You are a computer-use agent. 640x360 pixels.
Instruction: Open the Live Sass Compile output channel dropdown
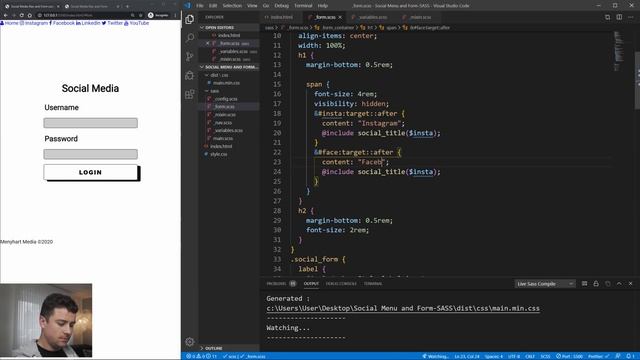coord(545,284)
